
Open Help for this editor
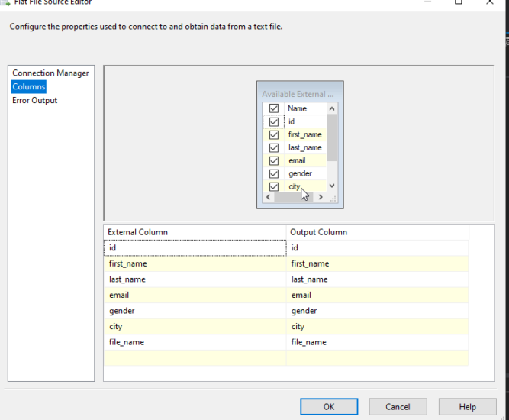pos(468,407)
